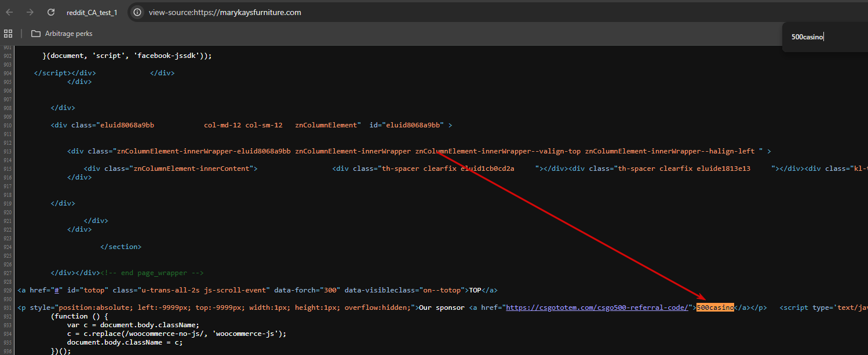868x355 pixels.
Task: Select the reddit_CA_test_1 profile label
Action: click(x=92, y=12)
